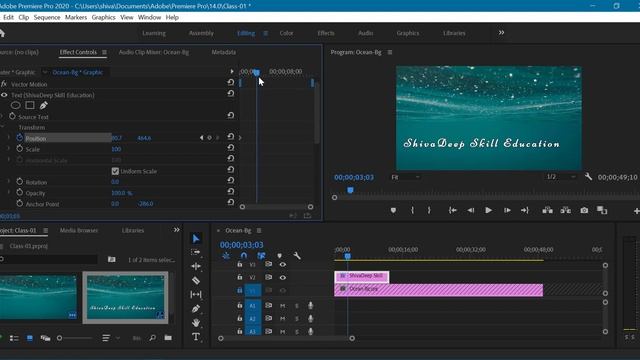Show more workspaces overflow chevrons
This screenshot has height=360, width=640.
(x=501, y=33)
